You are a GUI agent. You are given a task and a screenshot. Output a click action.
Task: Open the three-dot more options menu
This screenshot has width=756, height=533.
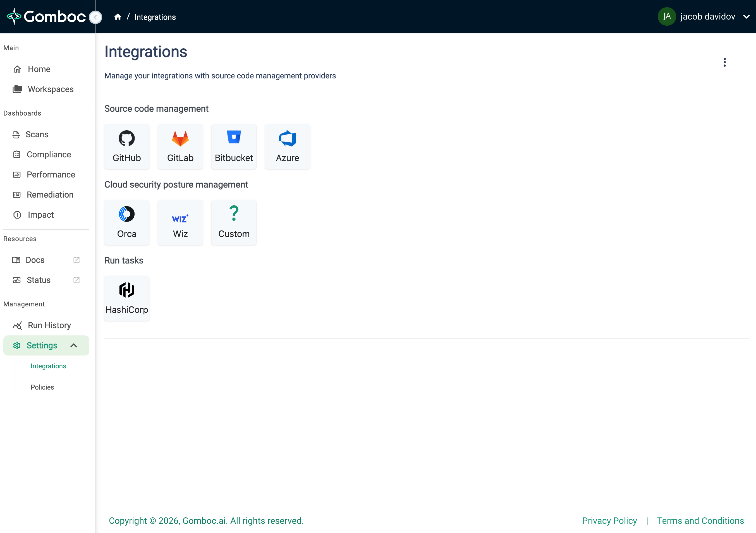click(x=724, y=62)
